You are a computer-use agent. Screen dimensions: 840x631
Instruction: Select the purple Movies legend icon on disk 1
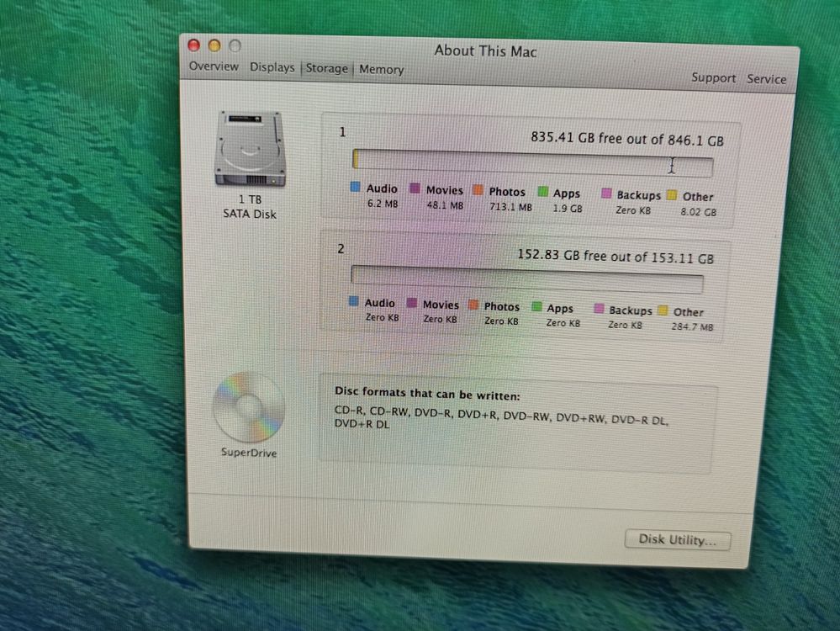pos(413,188)
